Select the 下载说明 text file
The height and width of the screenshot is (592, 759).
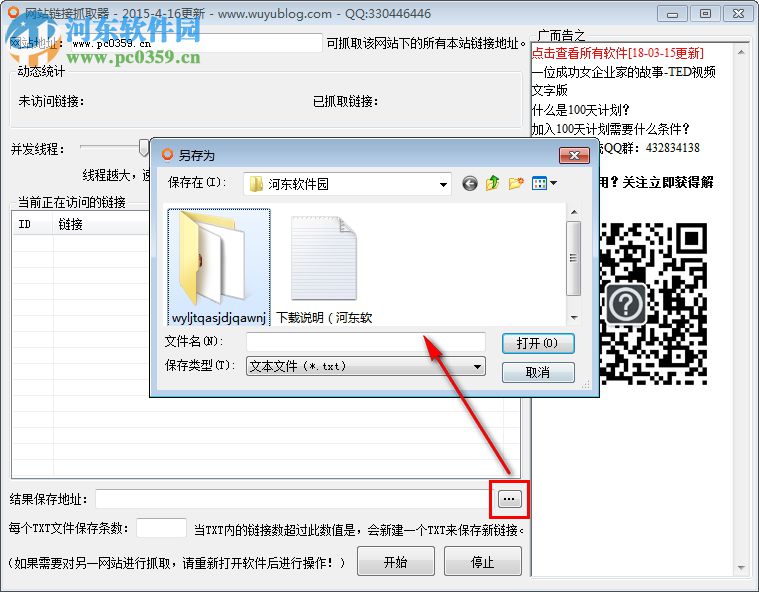pyautogui.click(x=324, y=269)
